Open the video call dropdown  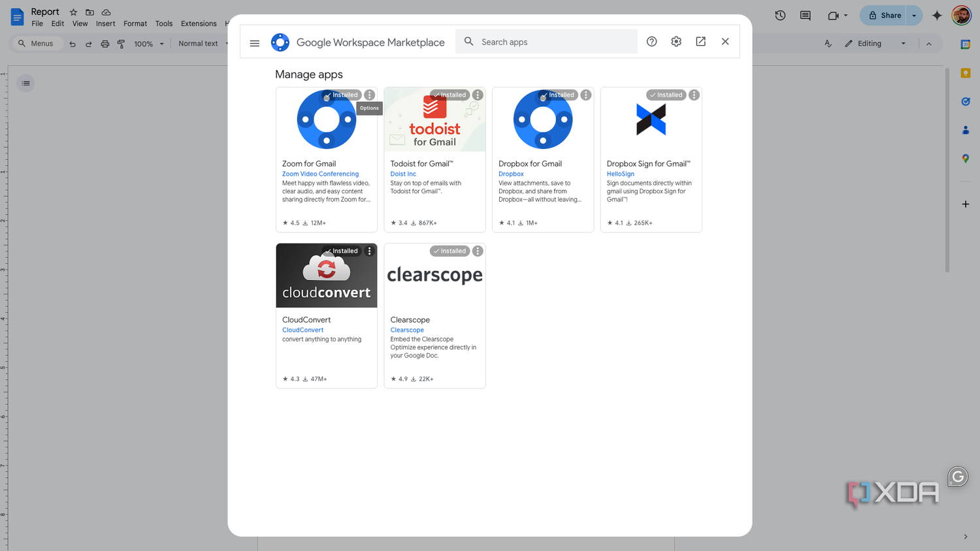[x=838, y=16]
